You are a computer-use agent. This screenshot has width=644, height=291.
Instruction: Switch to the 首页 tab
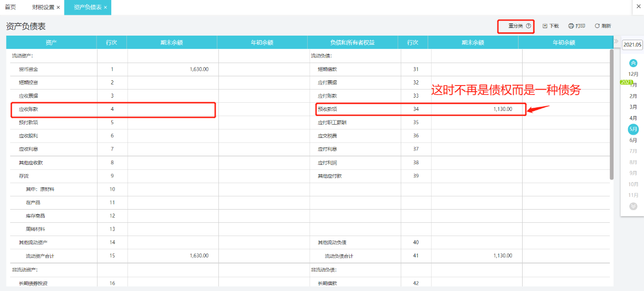(10, 7)
